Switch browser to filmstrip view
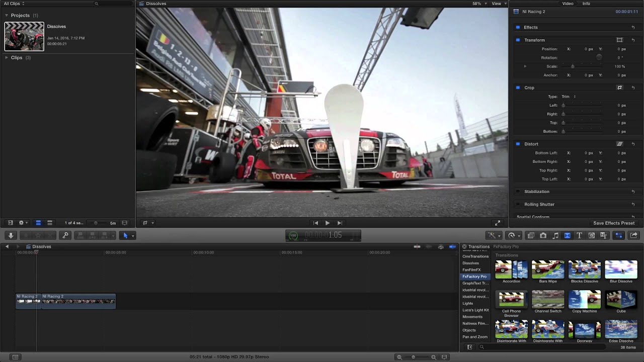This screenshot has width=644, height=362. tap(38, 223)
